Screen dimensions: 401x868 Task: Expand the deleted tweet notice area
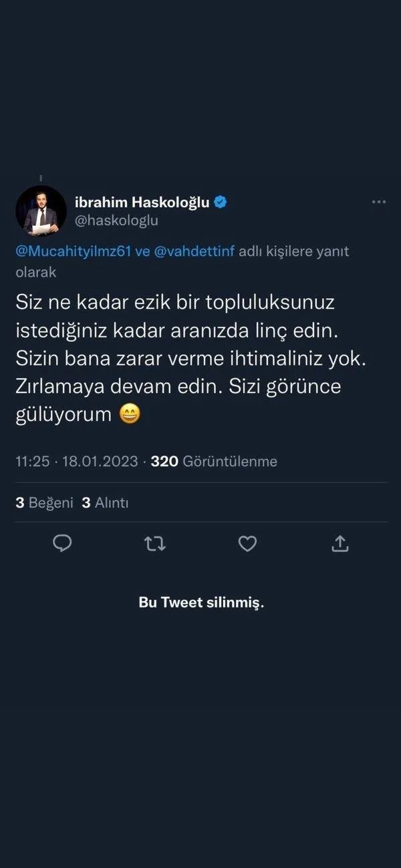[x=200, y=602]
